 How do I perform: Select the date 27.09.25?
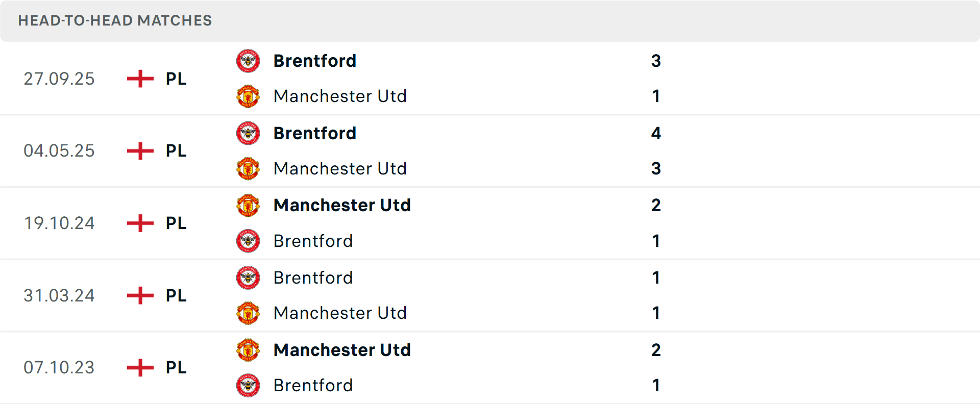tap(59, 79)
